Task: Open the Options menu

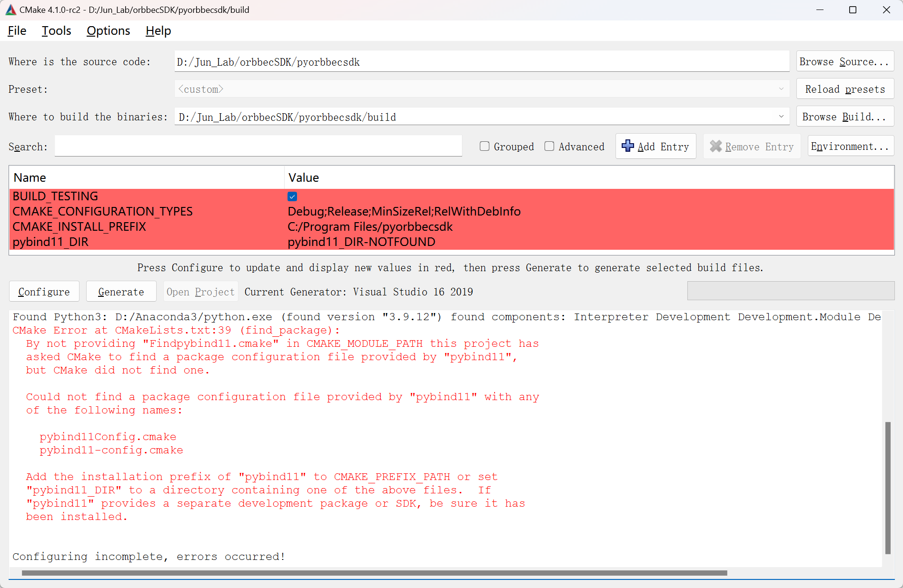Action: 108,30
